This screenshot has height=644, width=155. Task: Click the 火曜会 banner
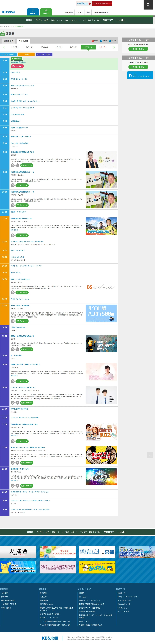pos(18,552)
